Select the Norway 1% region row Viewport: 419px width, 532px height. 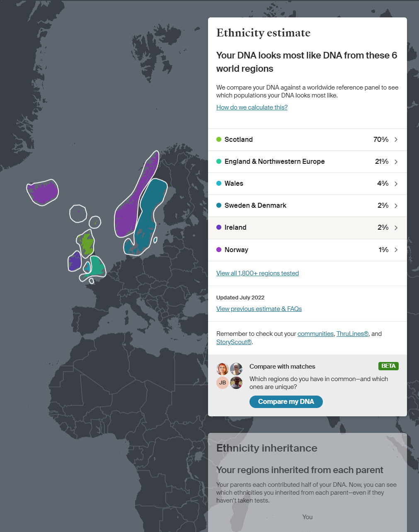point(307,250)
